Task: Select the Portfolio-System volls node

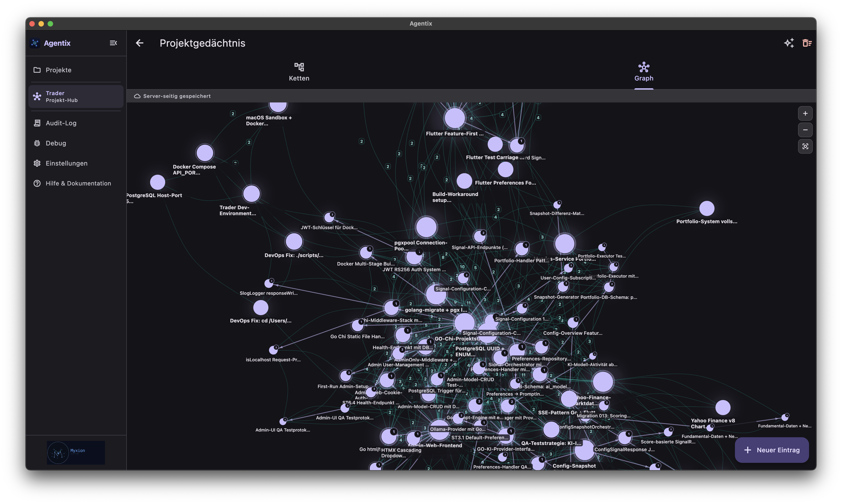Action: click(x=707, y=208)
